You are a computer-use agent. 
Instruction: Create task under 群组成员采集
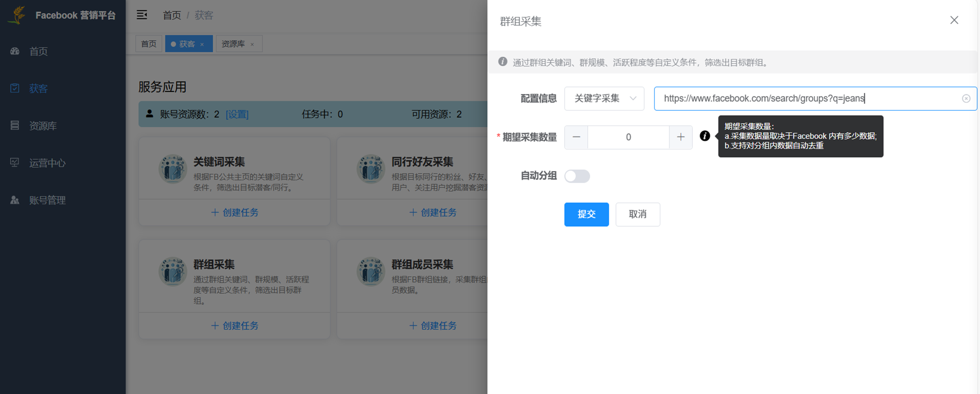433,326
